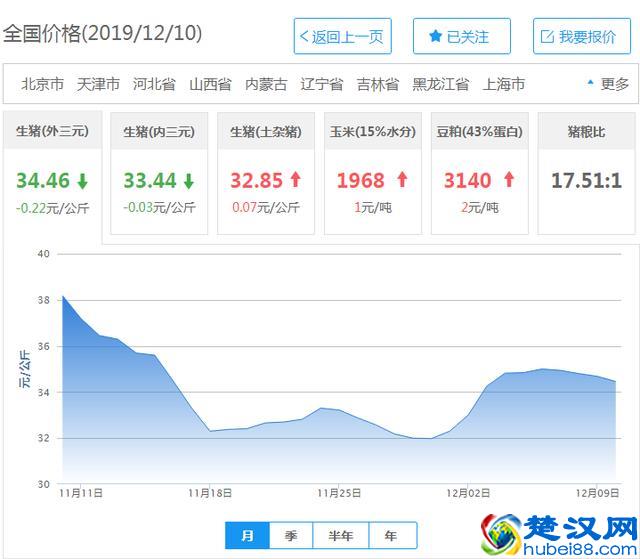Click the red up arrow beside 32.85
Image resolution: width=640 pixels, height=559 pixels.
pos(296,180)
